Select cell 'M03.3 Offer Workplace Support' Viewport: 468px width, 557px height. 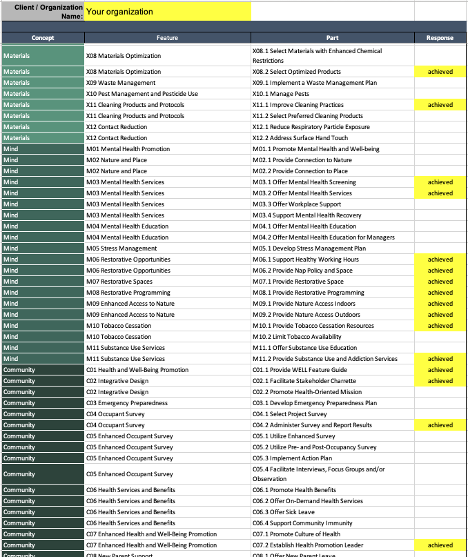pos(333,204)
